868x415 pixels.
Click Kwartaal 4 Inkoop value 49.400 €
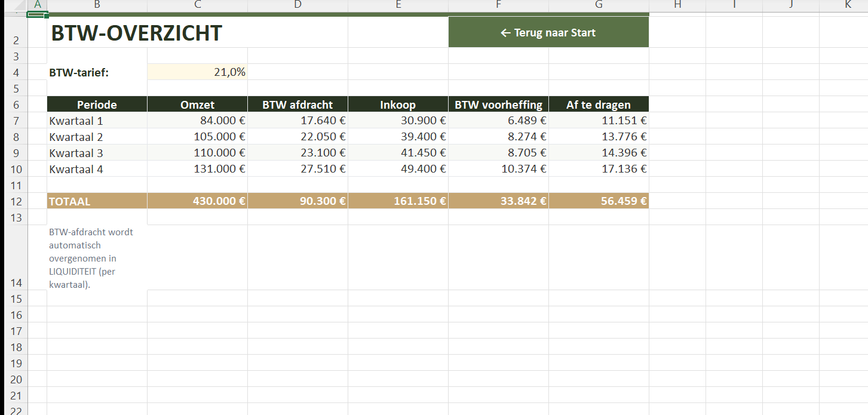click(398, 169)
